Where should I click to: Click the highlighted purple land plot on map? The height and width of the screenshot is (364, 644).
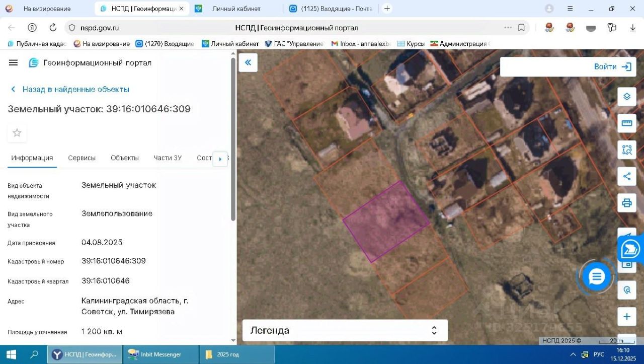click(x=386, y=222)
